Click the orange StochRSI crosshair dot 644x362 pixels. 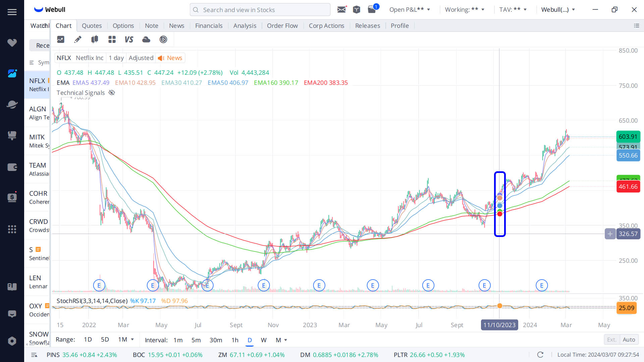click(x=500, y=306)
